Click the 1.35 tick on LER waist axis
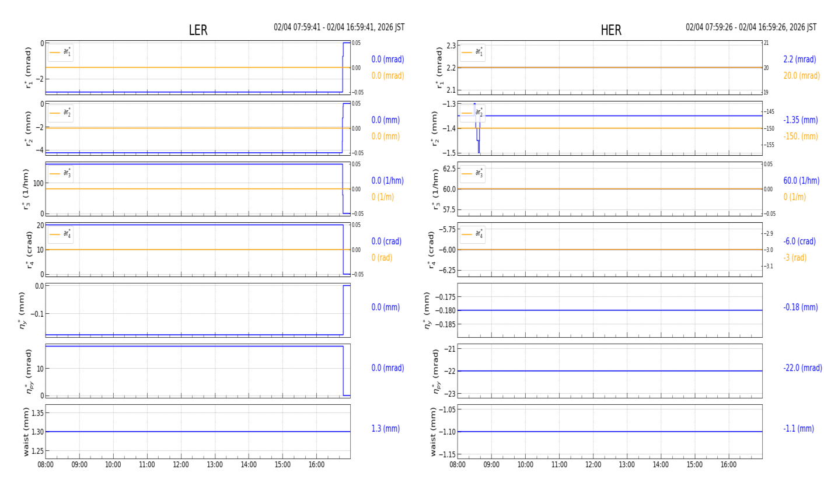The image size is (824, 504). (x=37, y=413)
